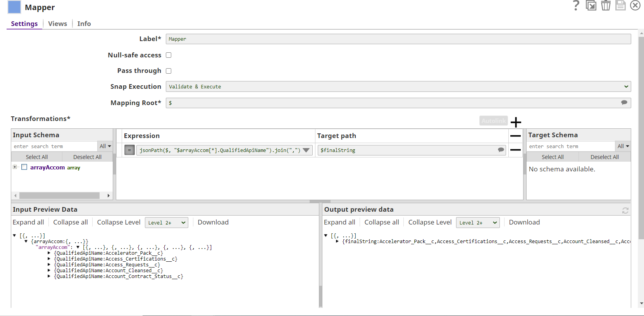Click the plus icon to add transformation

(x=516, y=122)
